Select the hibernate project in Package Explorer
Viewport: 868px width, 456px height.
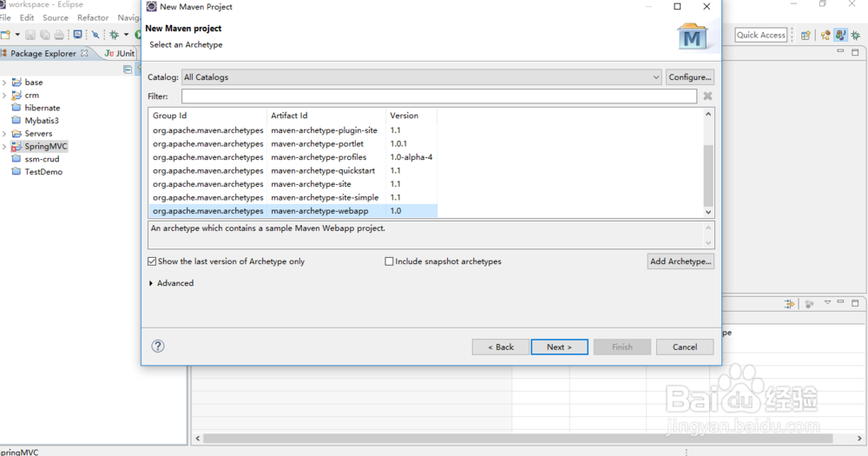coord(42,108)
